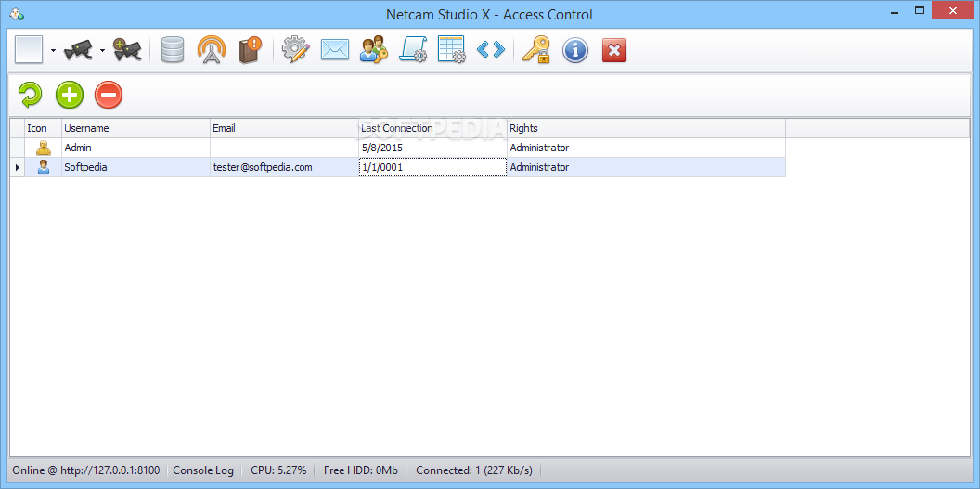980x489 pixels.
Task: Sort by the Email column header
Action: 284,128
